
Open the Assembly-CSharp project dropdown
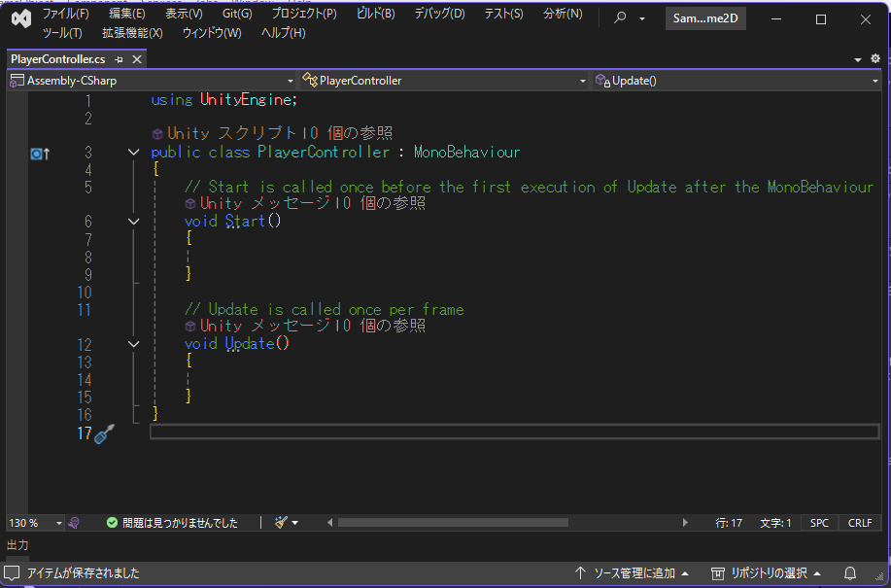[x=151, y=81]
